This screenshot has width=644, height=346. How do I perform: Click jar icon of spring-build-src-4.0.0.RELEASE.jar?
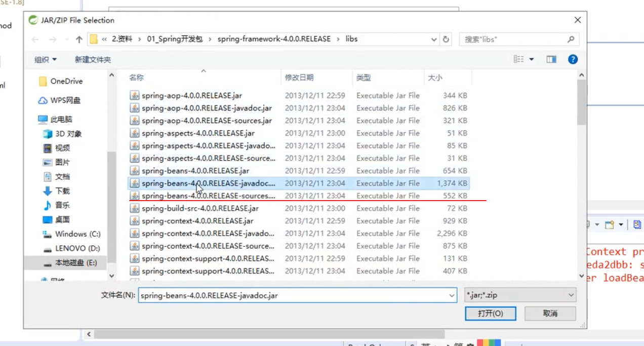(x=134, y=208)
